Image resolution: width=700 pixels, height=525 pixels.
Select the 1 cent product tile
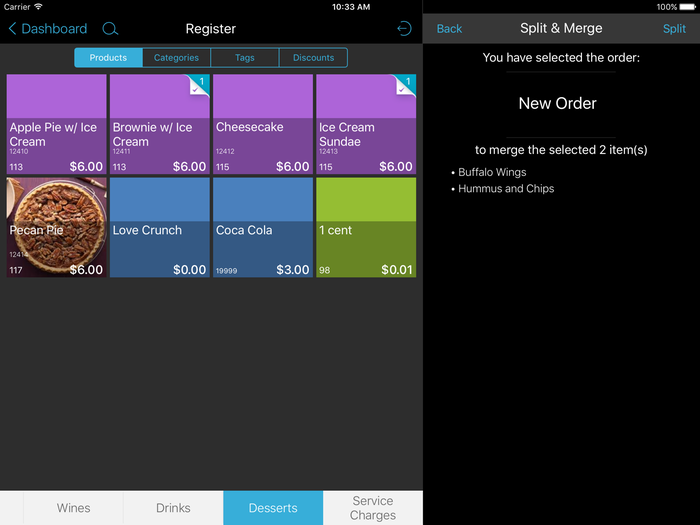(366, 227)
